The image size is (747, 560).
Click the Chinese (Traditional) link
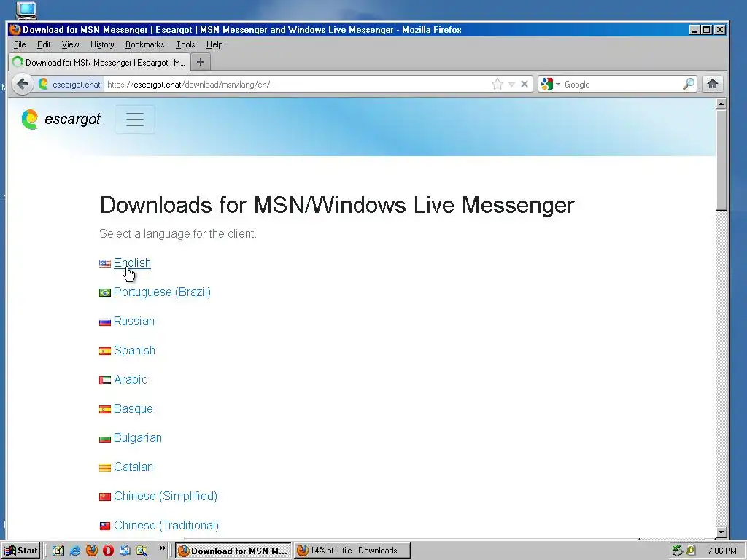(166, 525)
